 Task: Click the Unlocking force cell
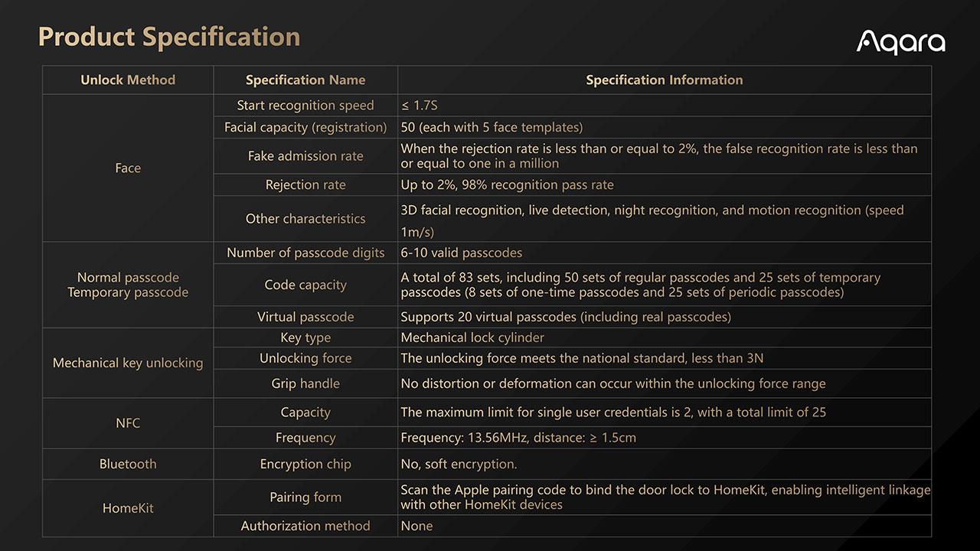(305, 358)
